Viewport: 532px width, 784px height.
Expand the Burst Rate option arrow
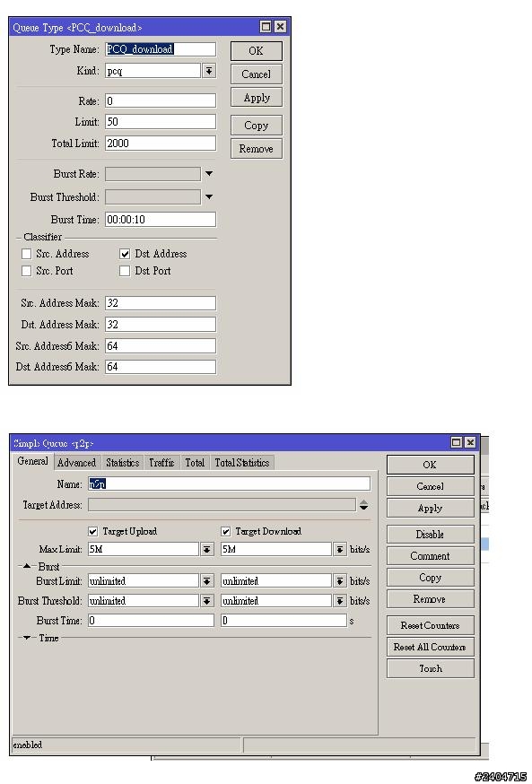click(x=209, y=174)
